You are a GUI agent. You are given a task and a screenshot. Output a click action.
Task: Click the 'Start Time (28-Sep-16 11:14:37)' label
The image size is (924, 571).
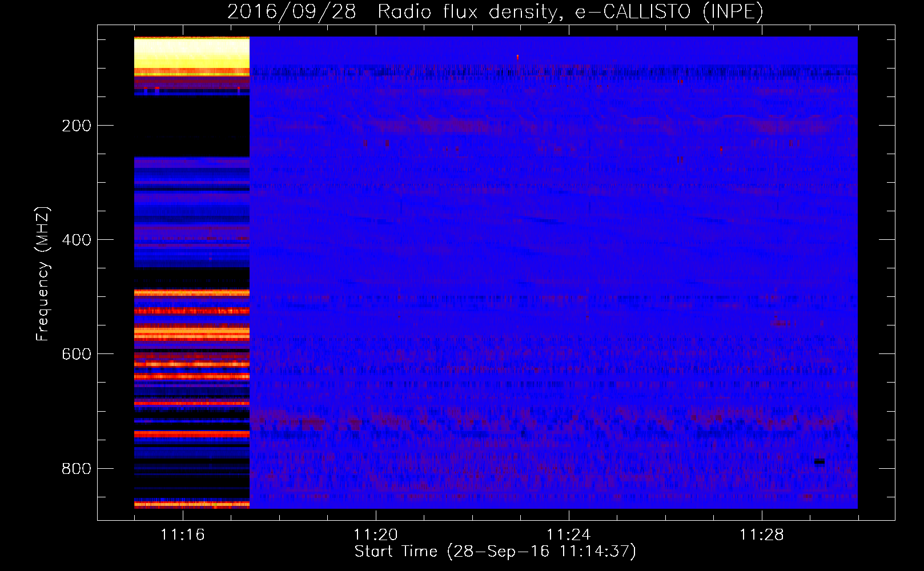tap(495, 552)
